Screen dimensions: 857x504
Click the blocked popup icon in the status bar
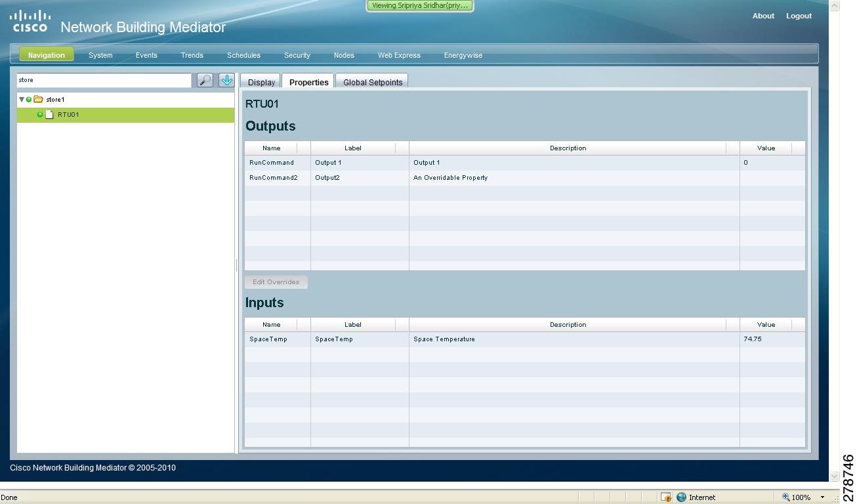[665, 497]
